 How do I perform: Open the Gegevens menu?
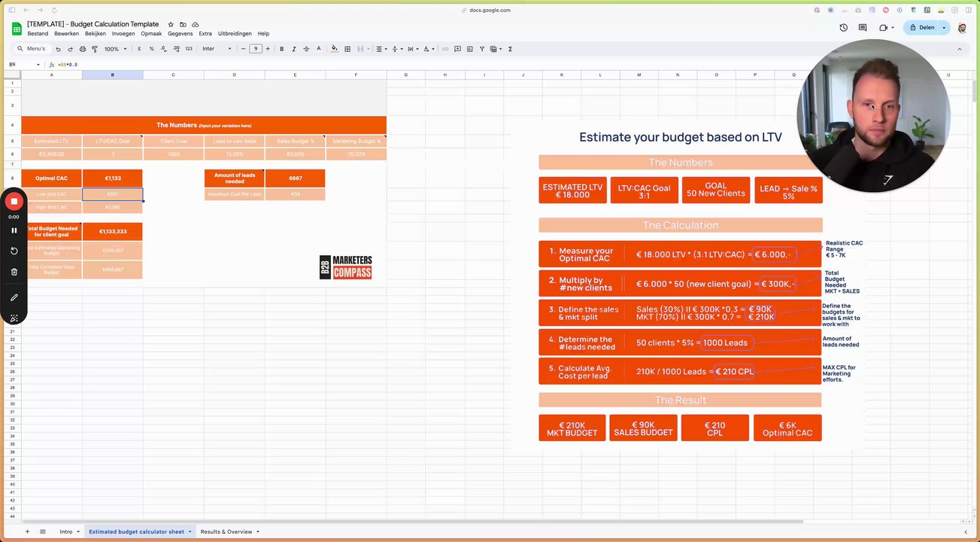181,34
